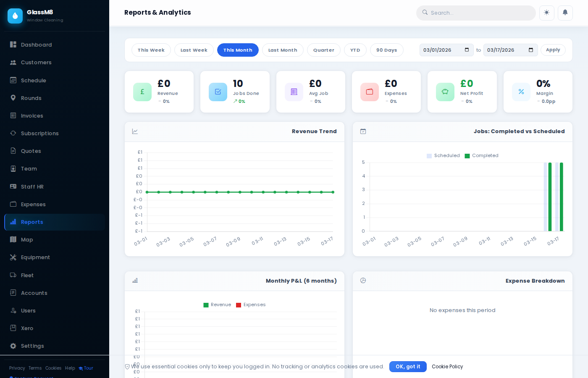Click the Revenue Trend line chart icon
Viewport: 588px width, 378px height.
pos(135,131)
